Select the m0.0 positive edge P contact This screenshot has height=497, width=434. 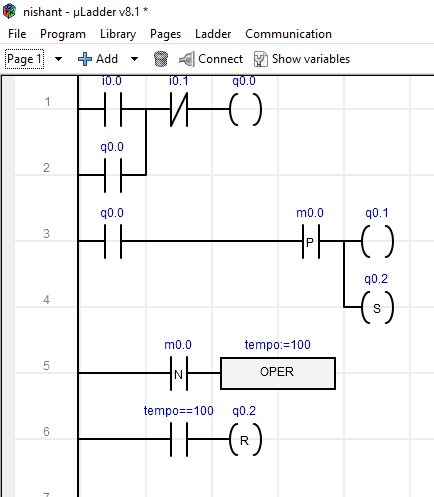point(311,241)
